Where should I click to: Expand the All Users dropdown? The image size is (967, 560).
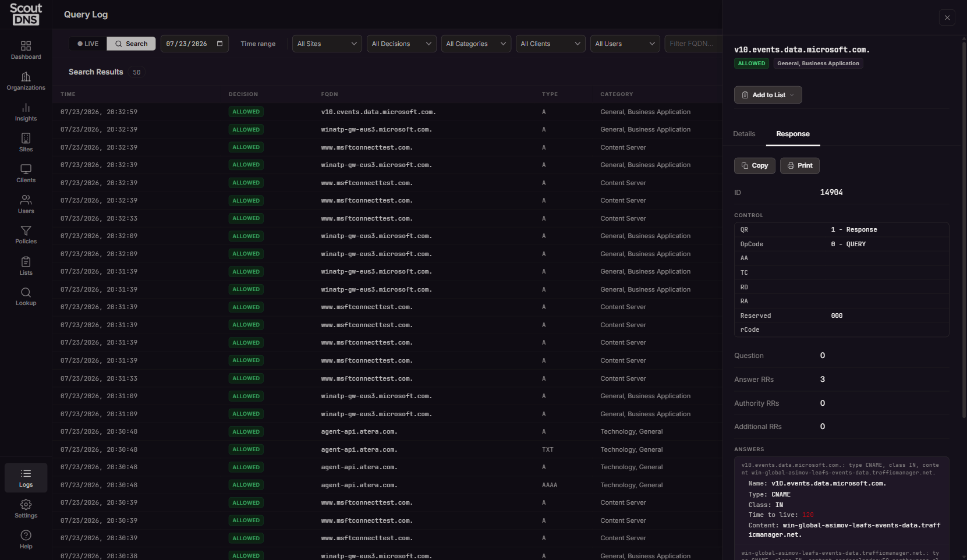point(625,44)
